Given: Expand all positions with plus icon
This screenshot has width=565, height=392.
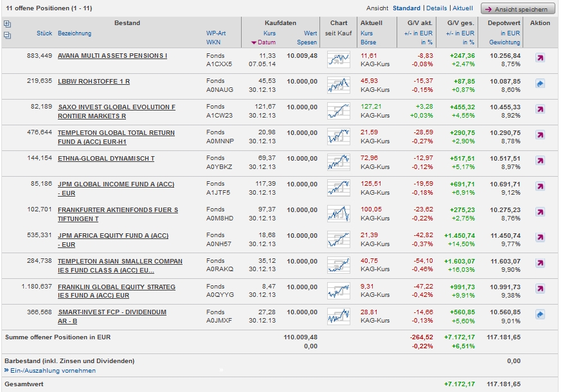Looking at the screenshot, I should 7,24.
